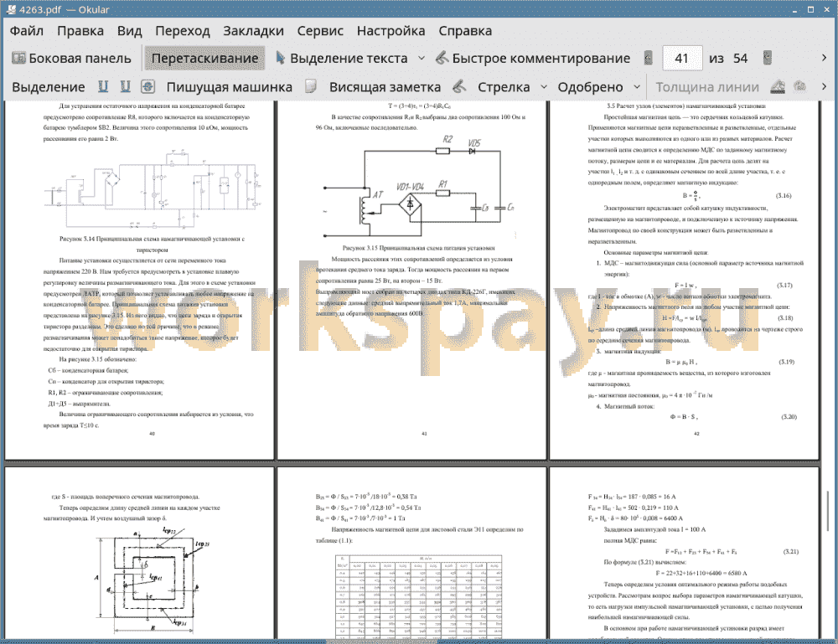
Task: Maximize the Okular window
Action: pos(810,9)
